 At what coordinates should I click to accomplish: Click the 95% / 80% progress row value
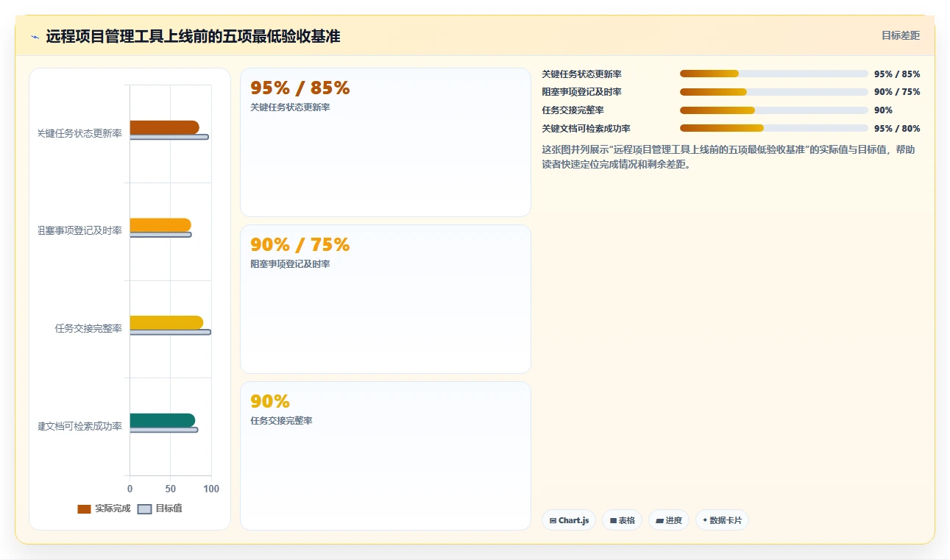[x=897, y=129]
